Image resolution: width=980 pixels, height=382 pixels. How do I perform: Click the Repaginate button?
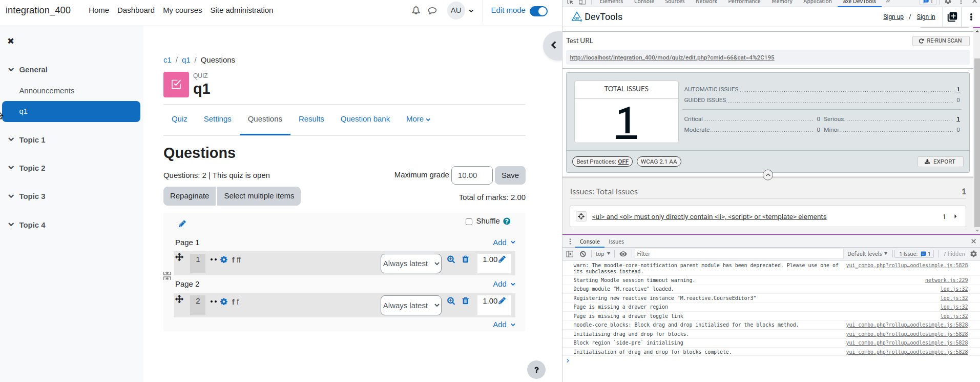190,196
